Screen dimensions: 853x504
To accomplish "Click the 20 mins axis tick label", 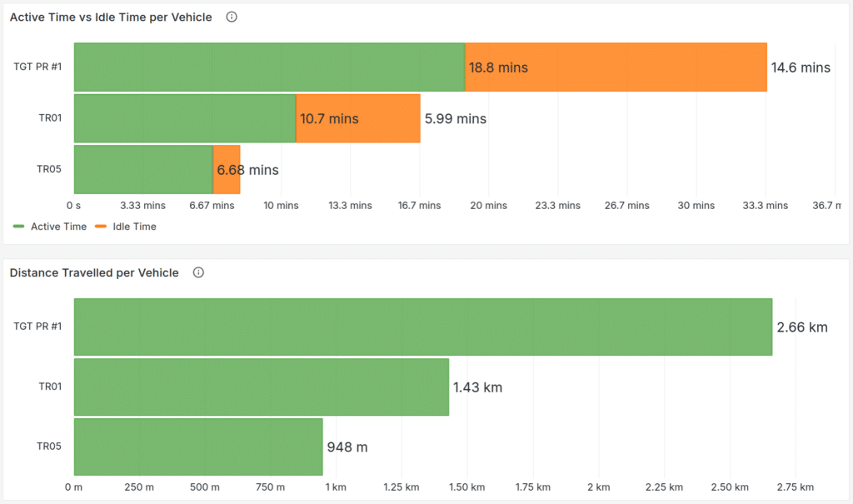I will click(488, 205).
